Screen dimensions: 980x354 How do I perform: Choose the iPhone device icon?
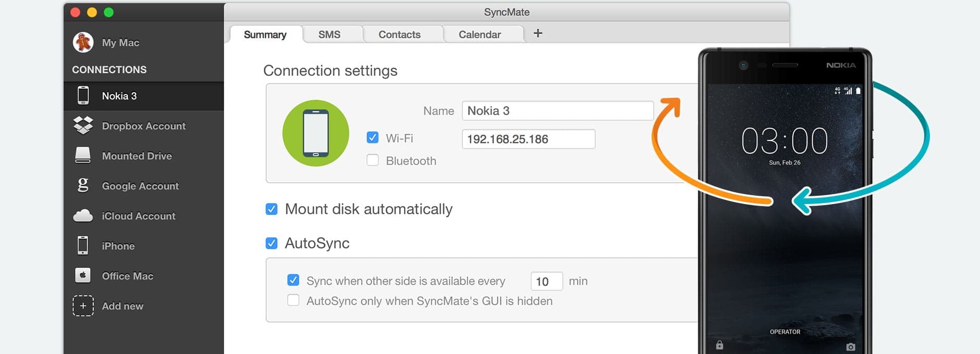[83, 245]
